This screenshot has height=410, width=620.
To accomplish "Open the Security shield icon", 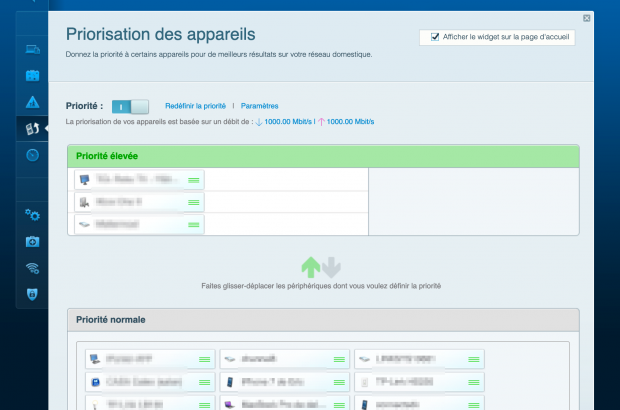I will pyautogui.click(x=32, y=294).
